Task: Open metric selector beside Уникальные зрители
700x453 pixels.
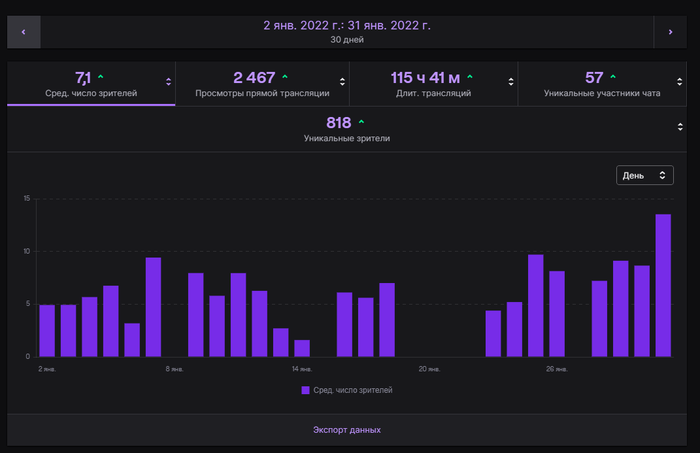Action: coord(680,127)
